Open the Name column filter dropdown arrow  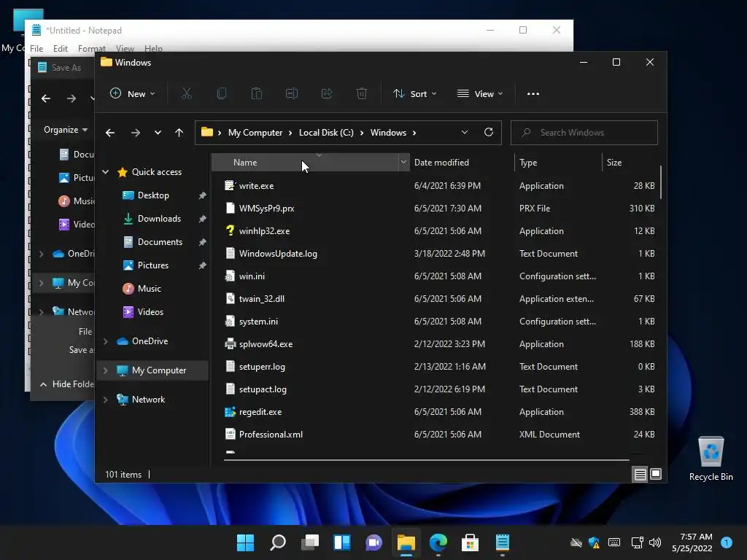(403, 163)
